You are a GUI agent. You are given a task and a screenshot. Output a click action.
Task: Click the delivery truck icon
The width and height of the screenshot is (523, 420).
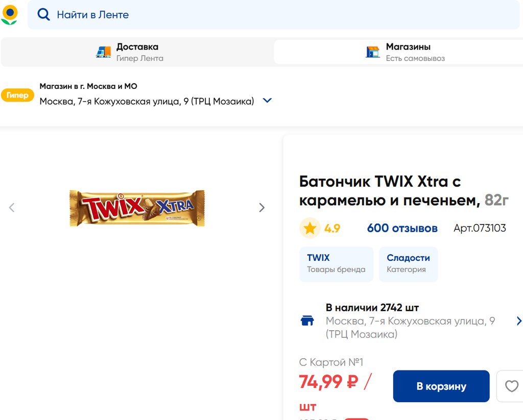104,52
